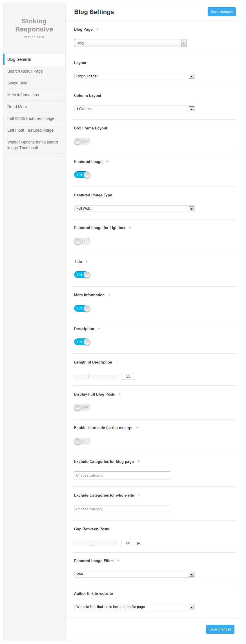Turn on the Box Frame Layout switch
The width and height of the screenshot is (246, 644).
pos(82,141)
